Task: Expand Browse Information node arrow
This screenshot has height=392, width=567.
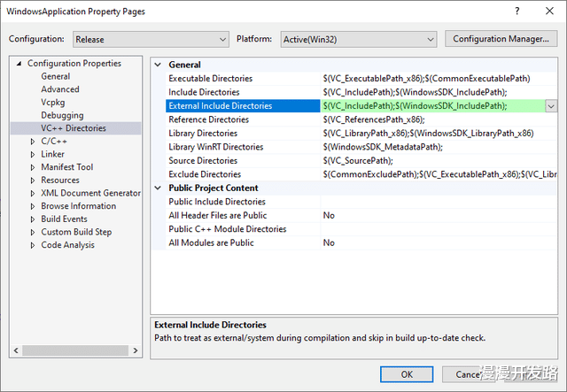Action: coord(33,207)
